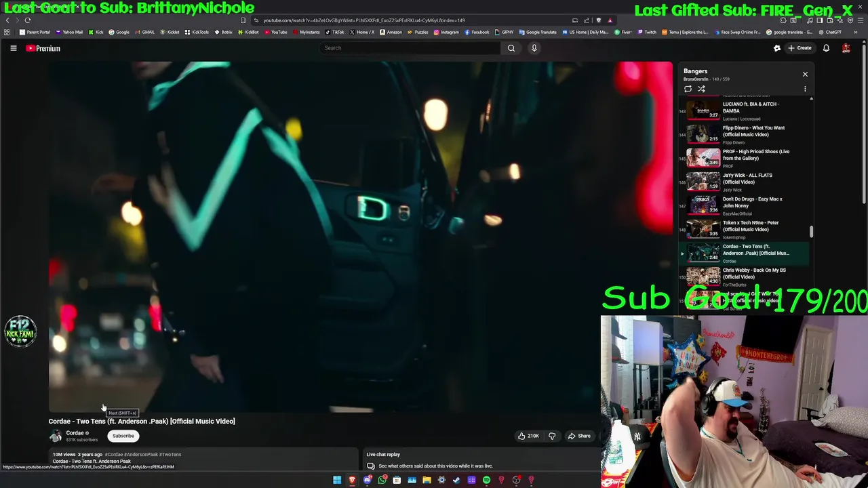Click the YouTube search magnifier button

511,48
